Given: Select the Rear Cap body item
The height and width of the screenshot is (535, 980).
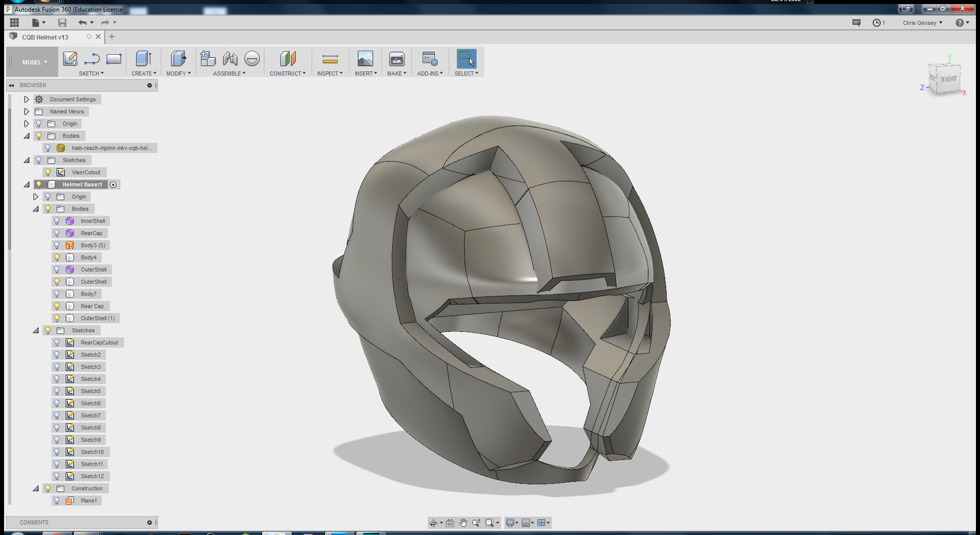Looking at the screenshot, I should [92, 306].
